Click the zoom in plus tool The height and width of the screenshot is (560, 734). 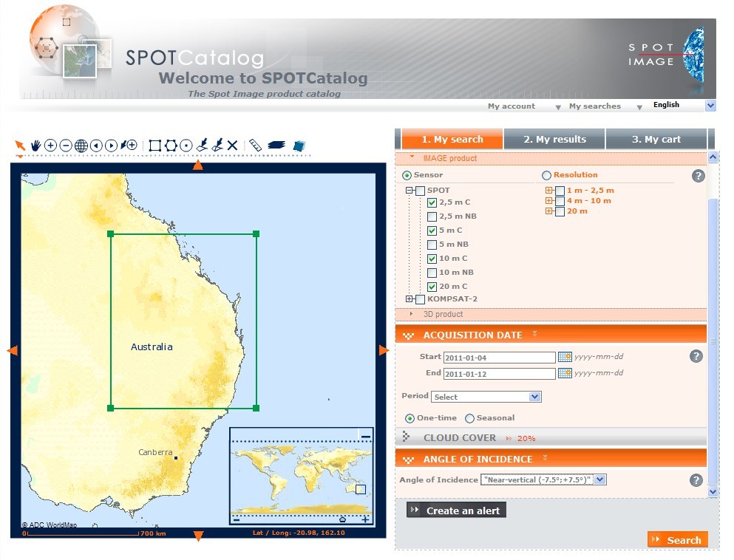pos(50,146)
